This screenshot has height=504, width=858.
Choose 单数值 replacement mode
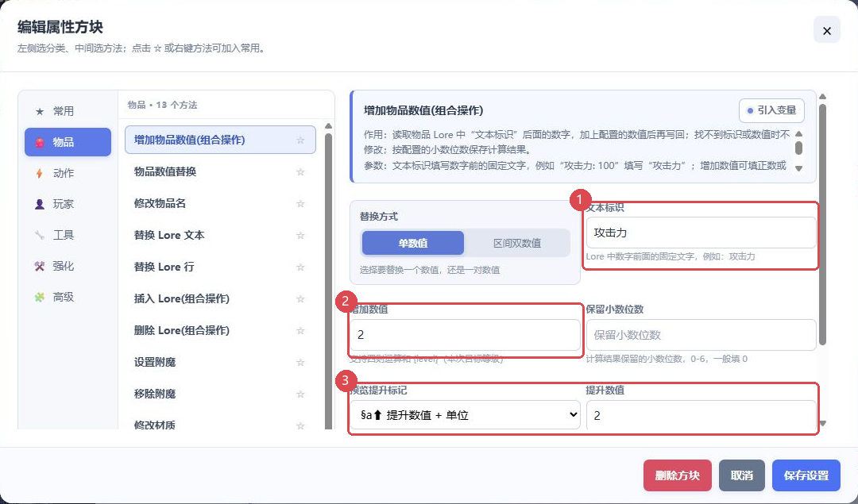413,243
